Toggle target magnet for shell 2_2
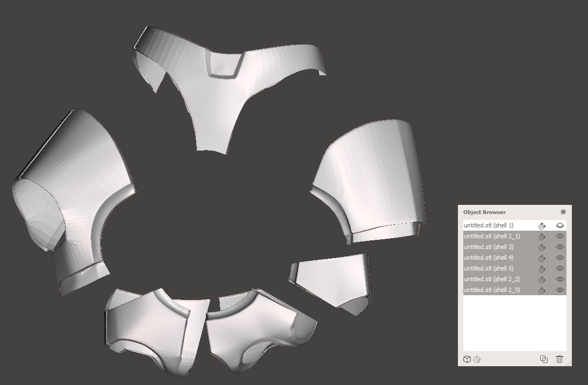Image resolution: width=588 pixels, height=385 pixels. (541, 280)
